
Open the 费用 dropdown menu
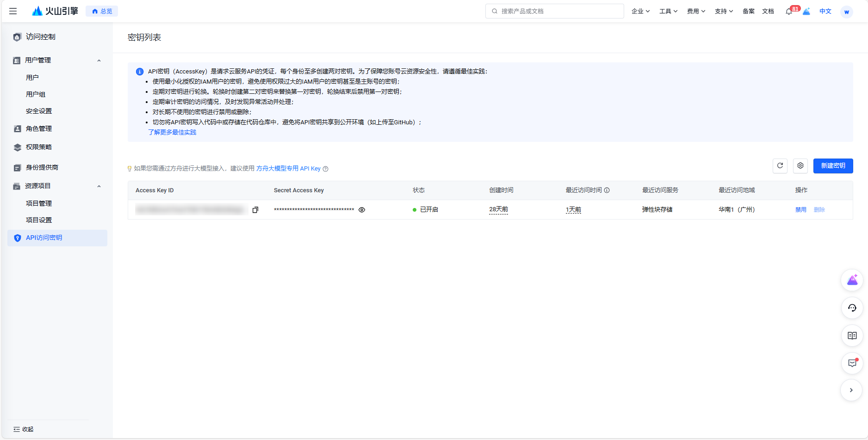[696, 11]
